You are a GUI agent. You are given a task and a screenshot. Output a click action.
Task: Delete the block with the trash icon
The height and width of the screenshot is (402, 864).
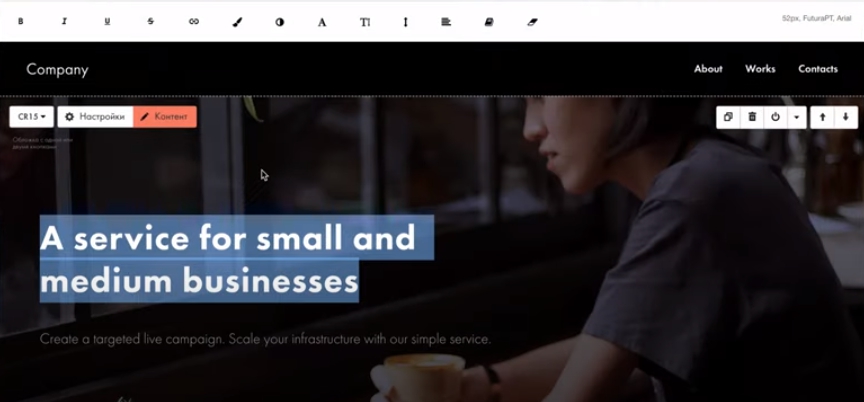[752, 117]
